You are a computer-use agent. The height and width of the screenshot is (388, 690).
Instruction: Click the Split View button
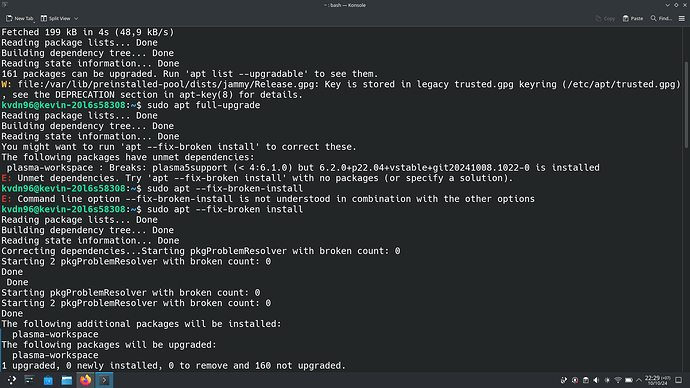click(56, 18)
